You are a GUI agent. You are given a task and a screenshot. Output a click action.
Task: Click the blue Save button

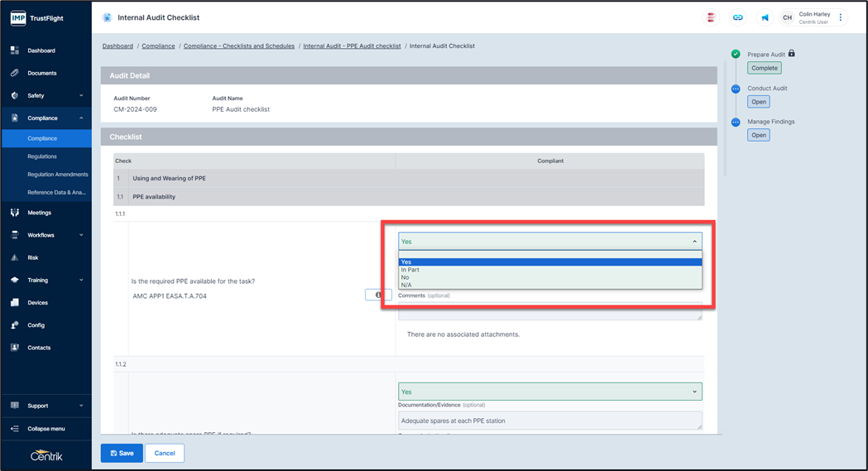tap(120, 453)
